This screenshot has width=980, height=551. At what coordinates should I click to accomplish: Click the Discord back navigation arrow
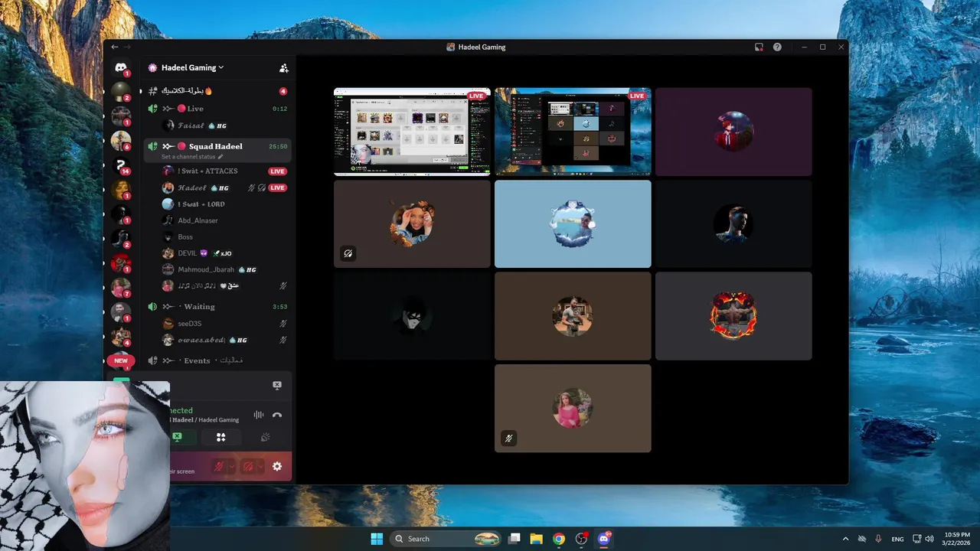(115, 47)
